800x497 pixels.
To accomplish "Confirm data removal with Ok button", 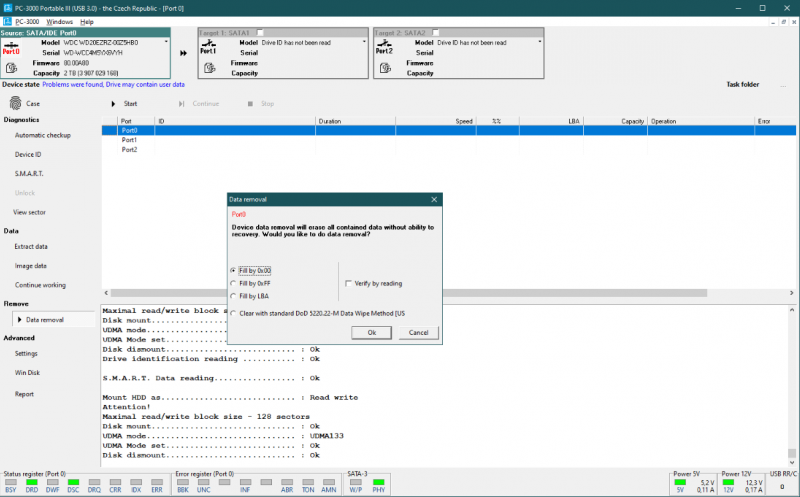I will (x=372, y=332).
